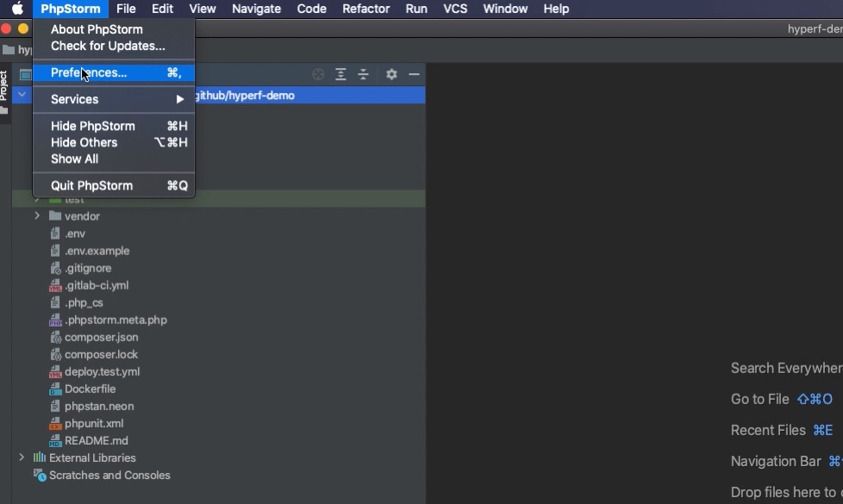Select Hide PhpStorm
This screenshot has width=843, height=504.
tap(114, 127)
